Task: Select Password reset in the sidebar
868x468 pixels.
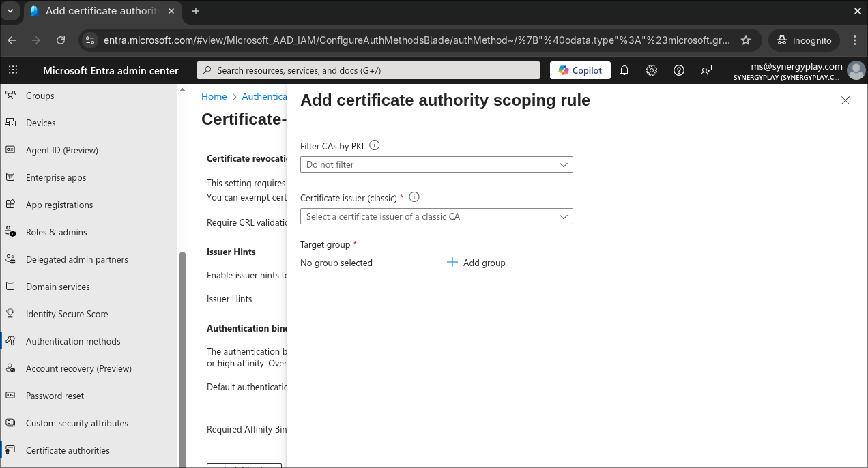Action: pyautogui.click(x=55, y=396)
